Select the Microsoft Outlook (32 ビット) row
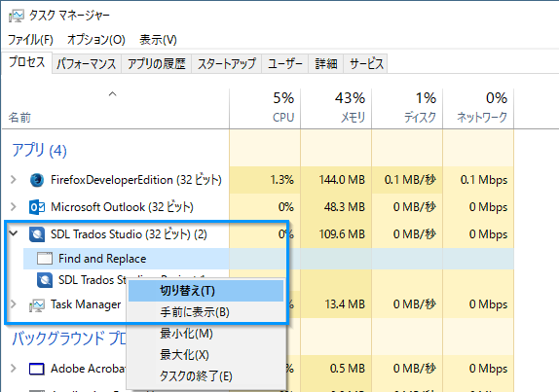Viewport: 559px width, 392px height. [258, 207]
